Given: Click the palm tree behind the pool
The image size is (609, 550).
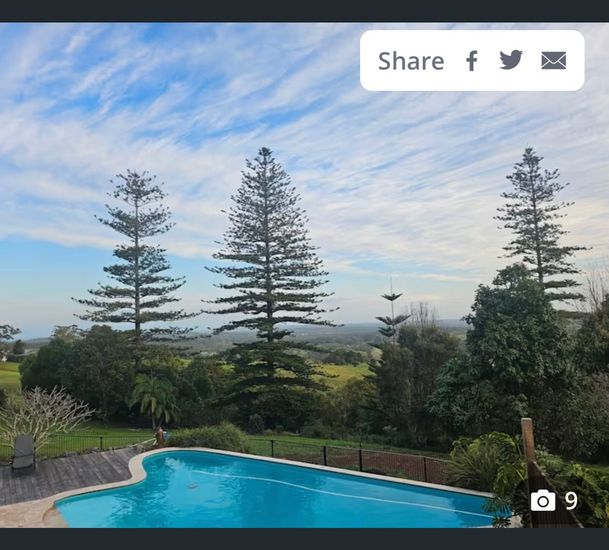Looking at the screenshot, I should click(x=155, y=400).
